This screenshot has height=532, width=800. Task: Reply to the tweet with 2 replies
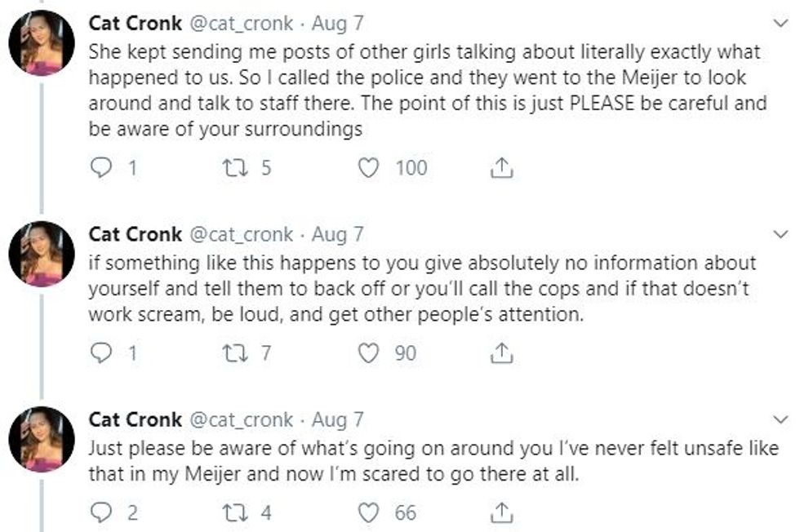click(100, 513)
